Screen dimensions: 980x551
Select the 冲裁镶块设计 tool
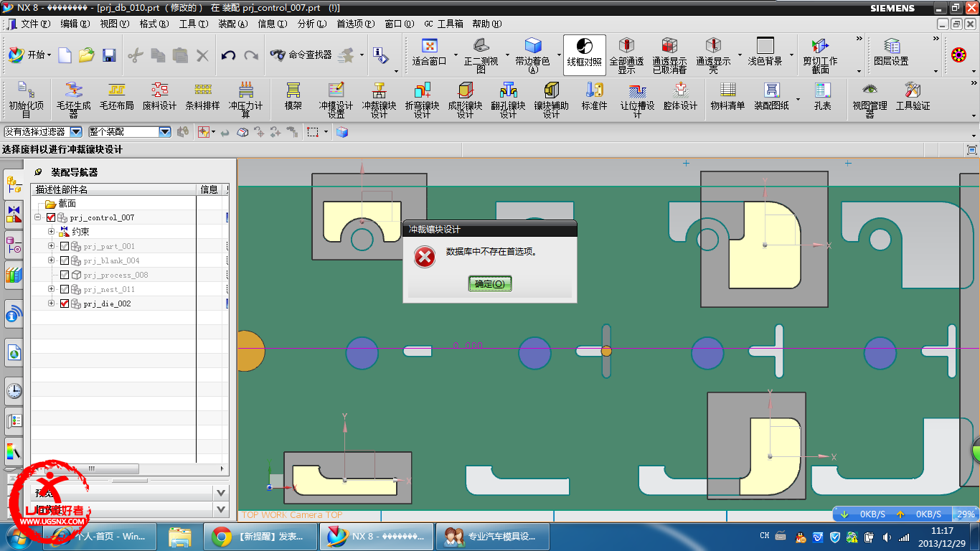pos(379,99)
